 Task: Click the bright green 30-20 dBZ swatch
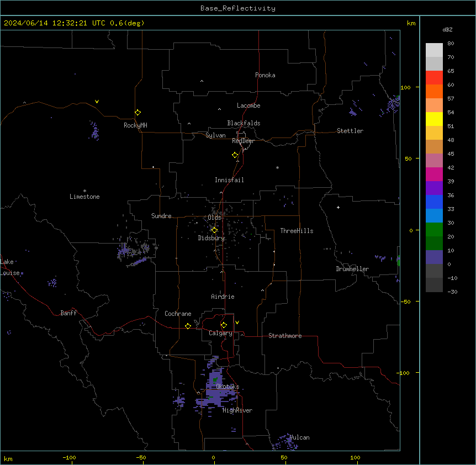(x=434, y=230)
